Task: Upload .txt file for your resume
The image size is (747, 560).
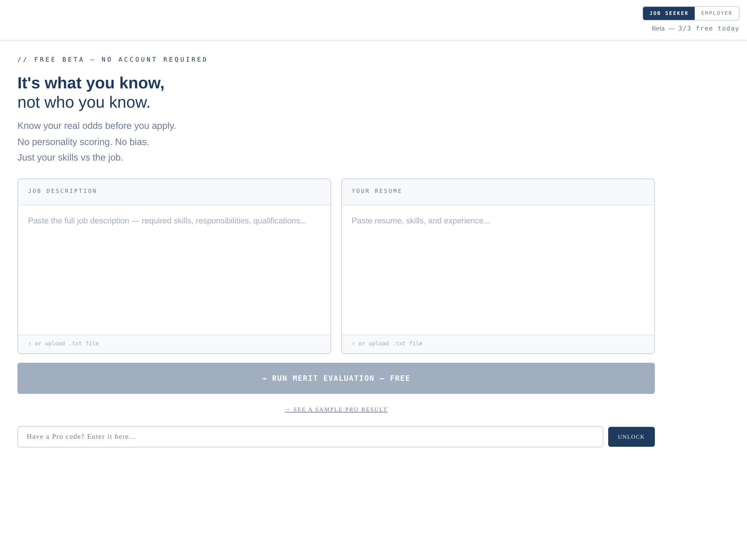Action: click(387, 344)
